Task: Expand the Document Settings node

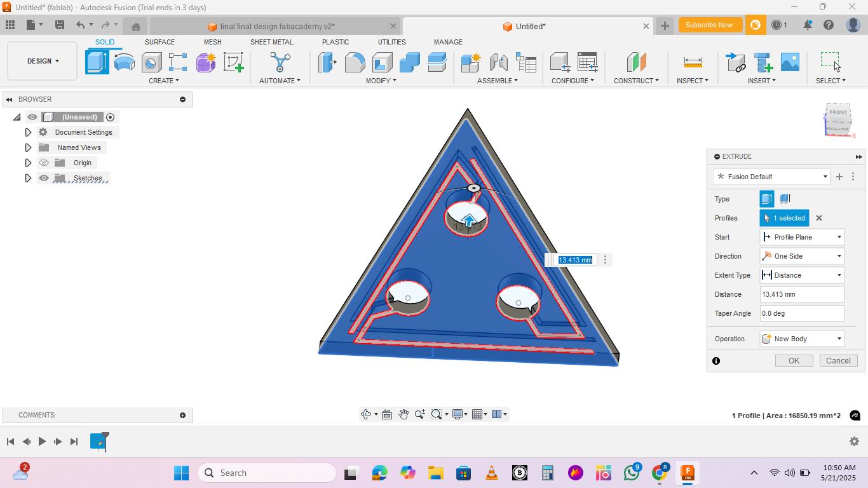Action: [x=28, y=132]
